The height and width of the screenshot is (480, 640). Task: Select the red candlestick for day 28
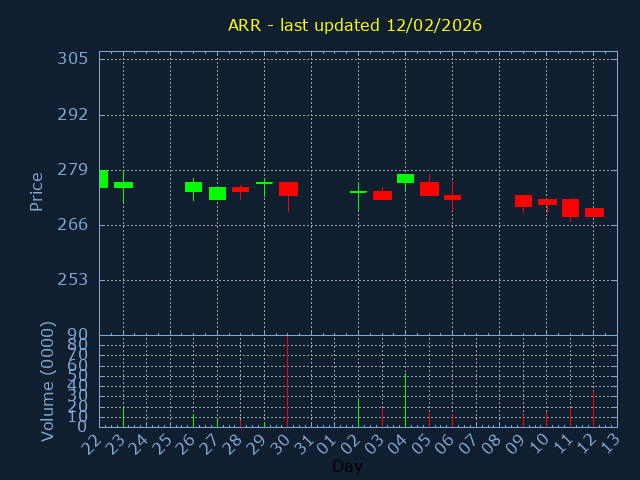tap(240, 192)
